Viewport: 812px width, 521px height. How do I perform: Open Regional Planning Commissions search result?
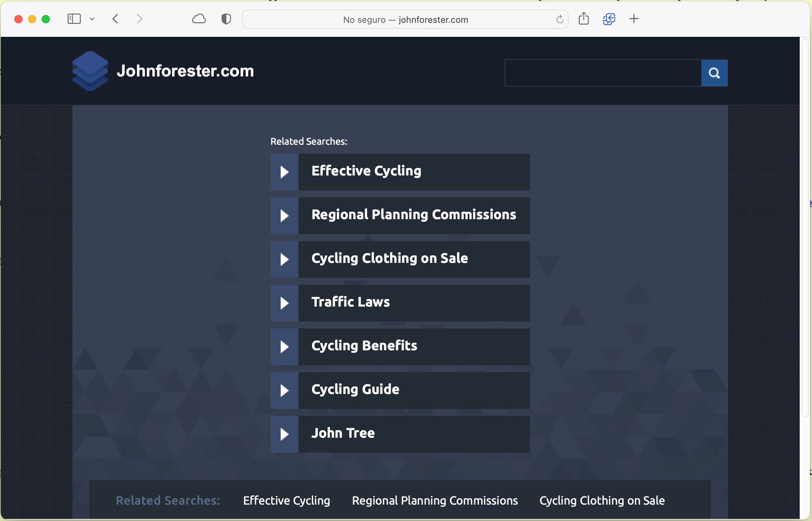point(414,216)
